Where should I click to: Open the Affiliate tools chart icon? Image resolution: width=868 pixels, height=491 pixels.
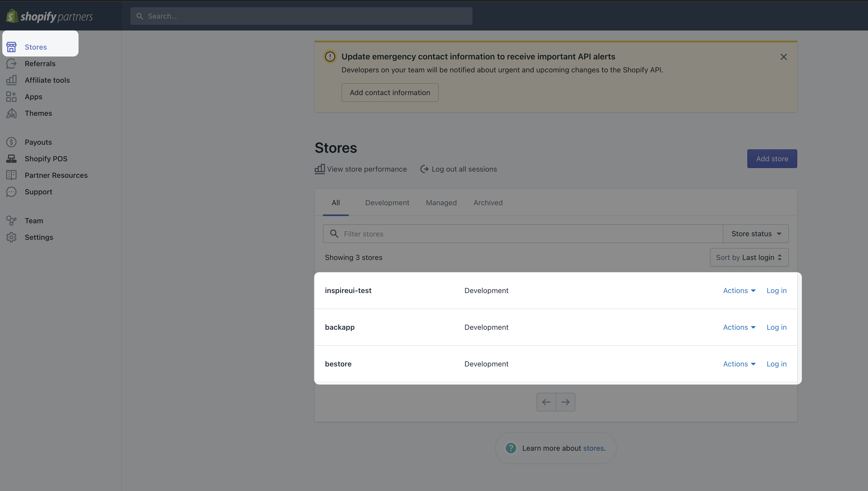(11, 80)
